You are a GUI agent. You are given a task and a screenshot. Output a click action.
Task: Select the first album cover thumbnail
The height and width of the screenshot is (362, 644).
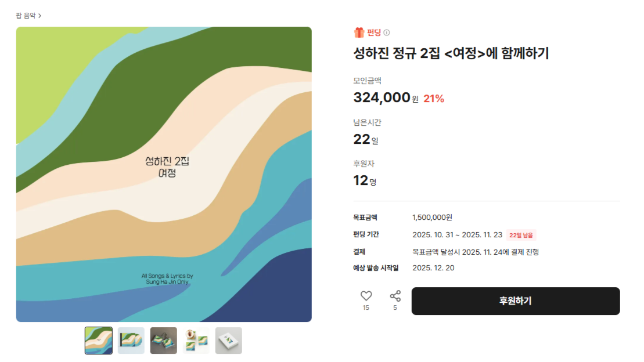(x=99, y=341)
